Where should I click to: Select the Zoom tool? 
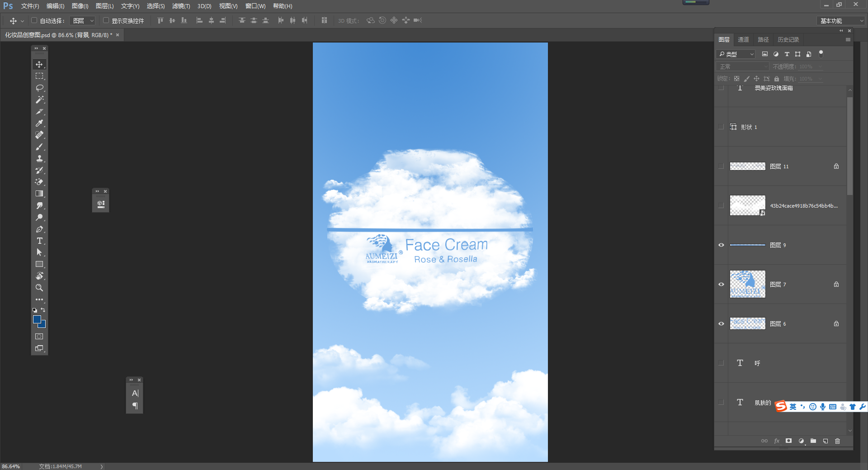coord(39,288)
